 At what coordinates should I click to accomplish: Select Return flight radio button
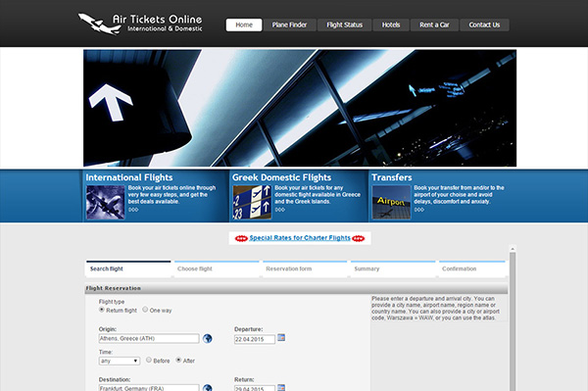point(102,310)
